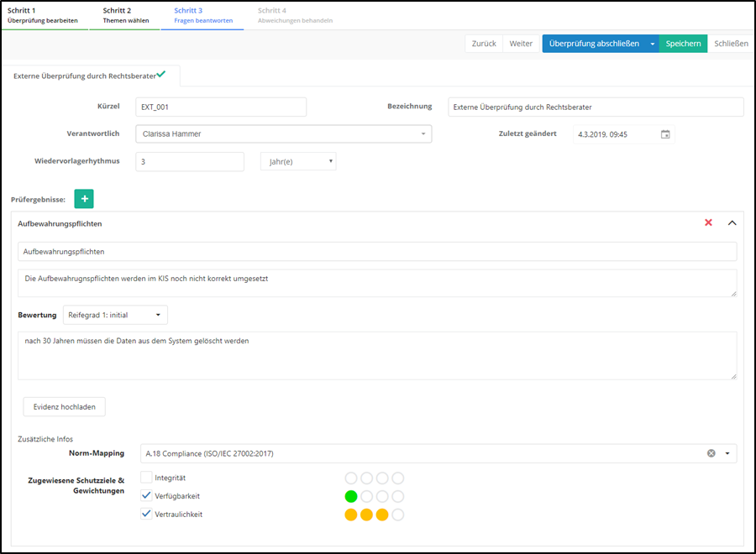Click the Speichern button

[683, 44]
